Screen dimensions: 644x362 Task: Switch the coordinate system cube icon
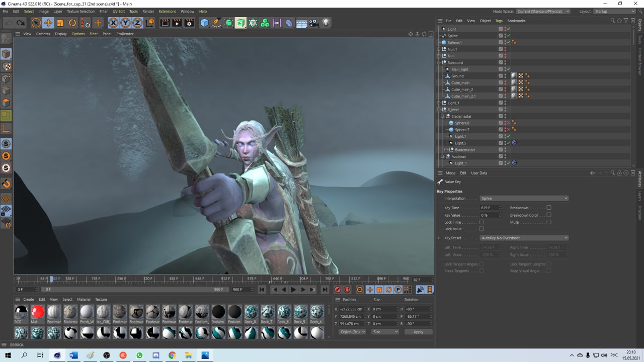[150, 23]
